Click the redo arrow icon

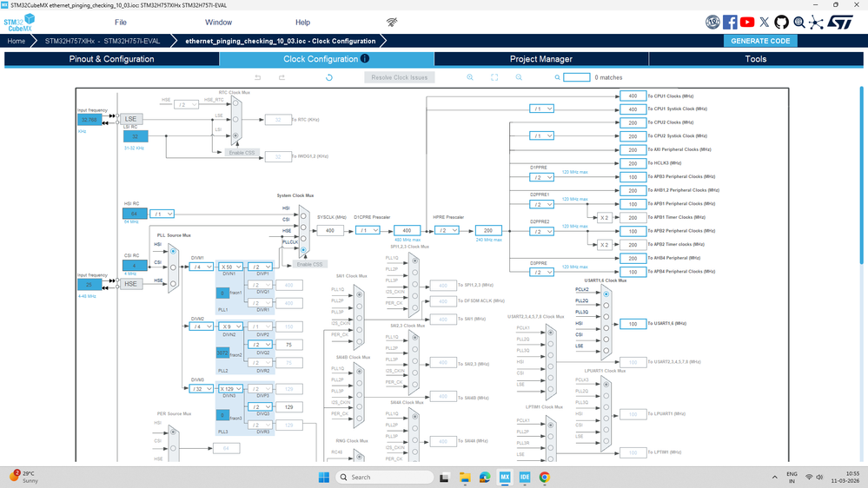coord(282,77)
